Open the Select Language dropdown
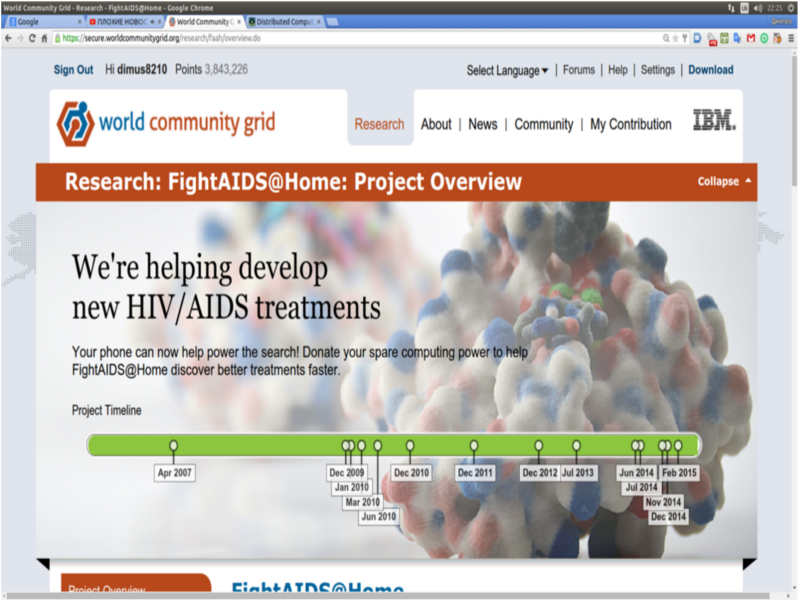800x600 pixels. (507, 70)
